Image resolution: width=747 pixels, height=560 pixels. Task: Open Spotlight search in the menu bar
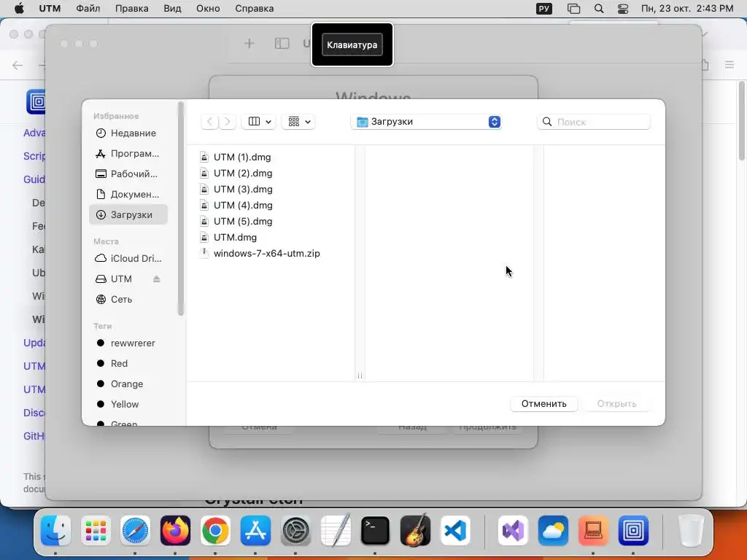599,9
